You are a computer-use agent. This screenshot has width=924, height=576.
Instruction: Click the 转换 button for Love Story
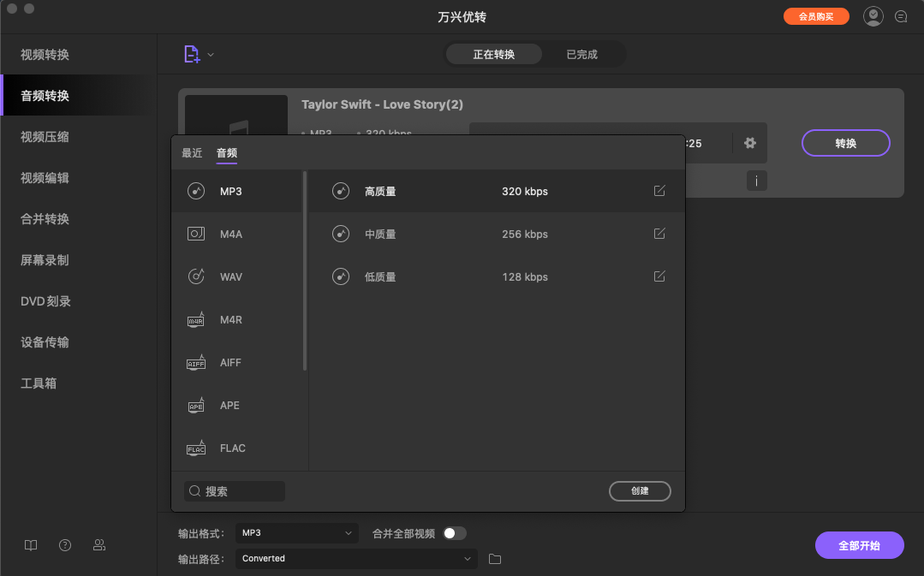pyautogui.click(x=845, y=143)
